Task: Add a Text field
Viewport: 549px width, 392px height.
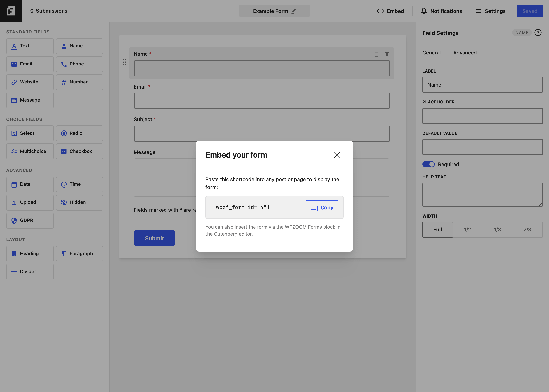Action: point(30,46)
